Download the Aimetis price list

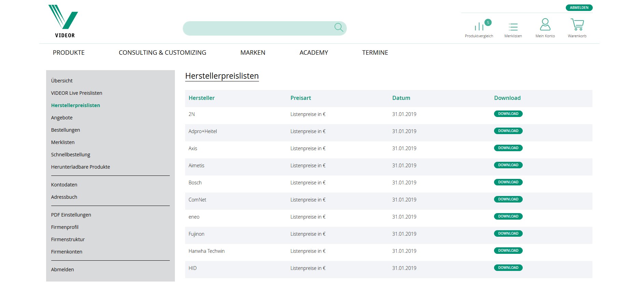point(508,165)
